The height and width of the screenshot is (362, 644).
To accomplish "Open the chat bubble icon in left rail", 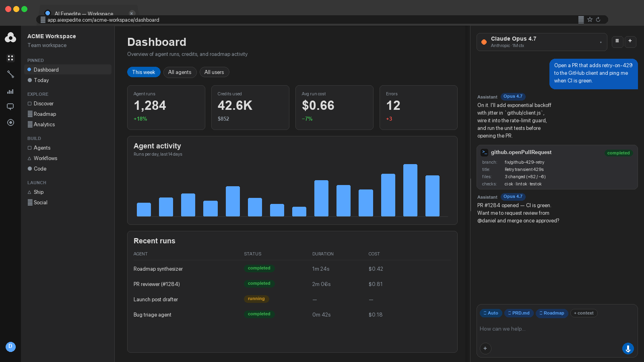I will pyautogui.click(x=10, y=107).
